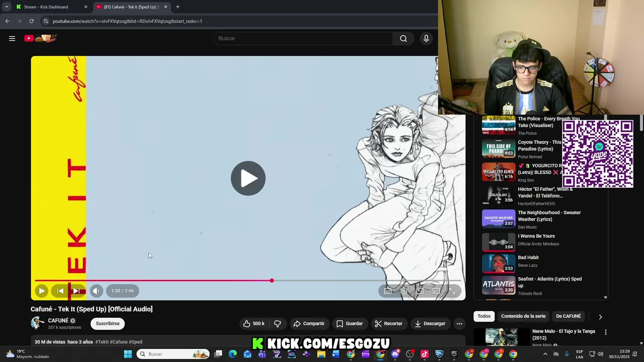Subscribe with the Suscribirse button
This screenshot has height=362, width=644.
108,323
